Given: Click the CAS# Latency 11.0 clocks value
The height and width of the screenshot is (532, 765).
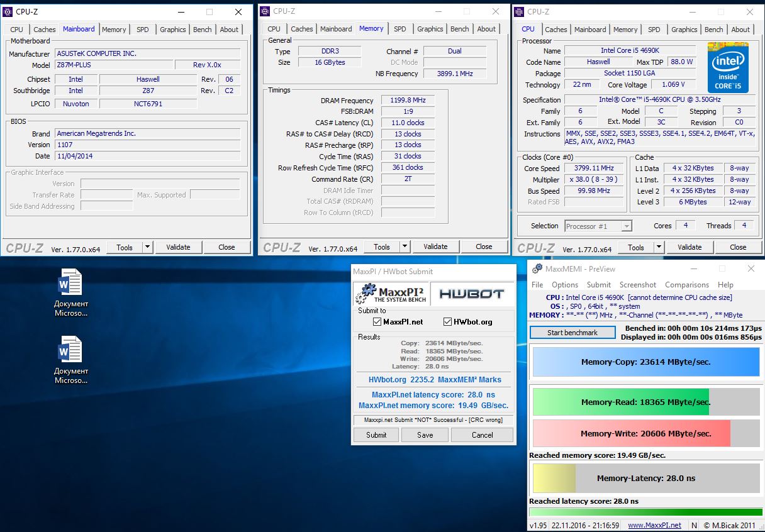Looking at the screenshot, I should (x=408, y=123).
